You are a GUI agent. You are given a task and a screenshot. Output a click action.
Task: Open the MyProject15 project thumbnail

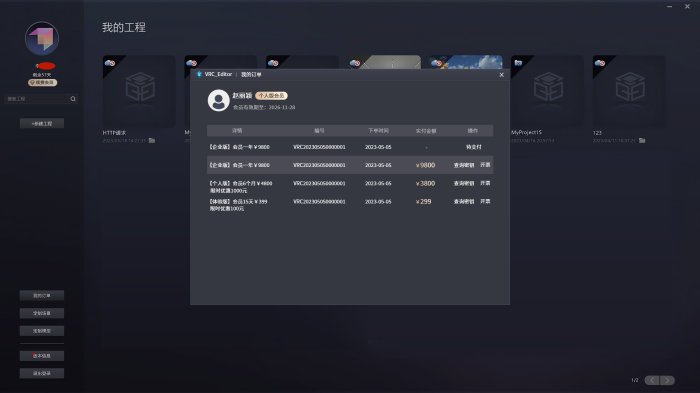point(547,92)
